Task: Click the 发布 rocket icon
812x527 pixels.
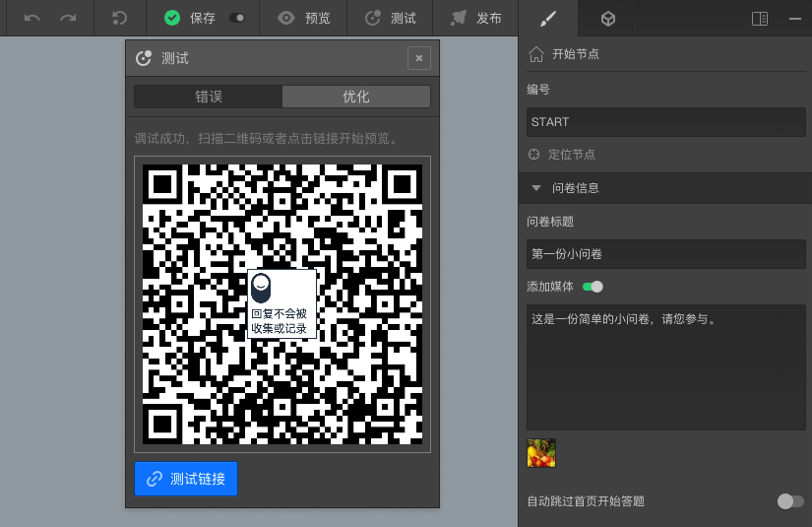Action: (459, 18)
